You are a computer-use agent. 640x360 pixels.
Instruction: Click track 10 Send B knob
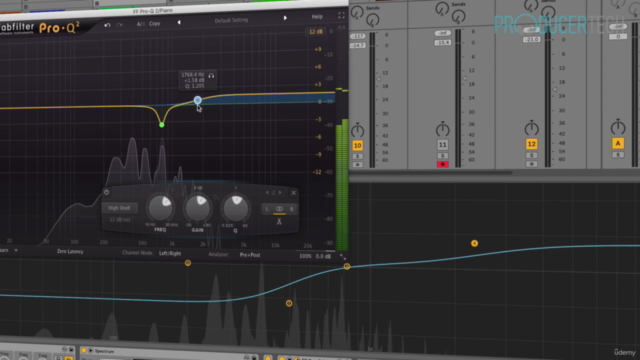[372, 20]
